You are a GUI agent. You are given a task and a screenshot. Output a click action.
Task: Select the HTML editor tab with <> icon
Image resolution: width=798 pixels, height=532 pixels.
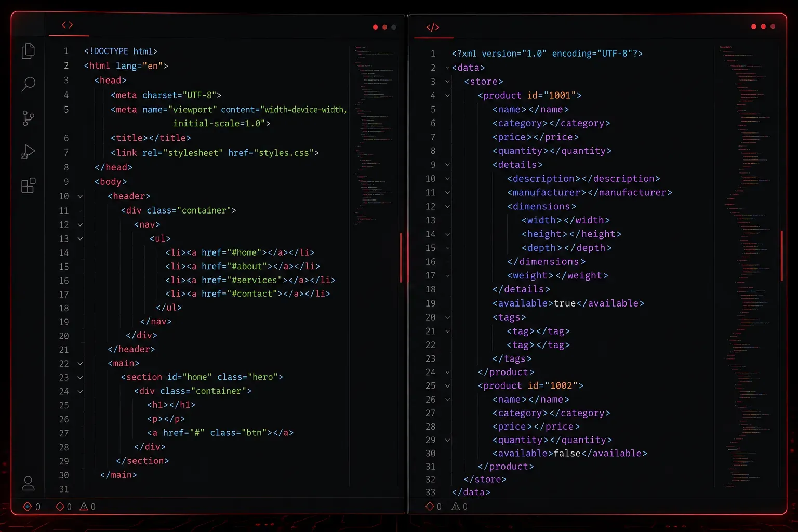coord(67,25)
